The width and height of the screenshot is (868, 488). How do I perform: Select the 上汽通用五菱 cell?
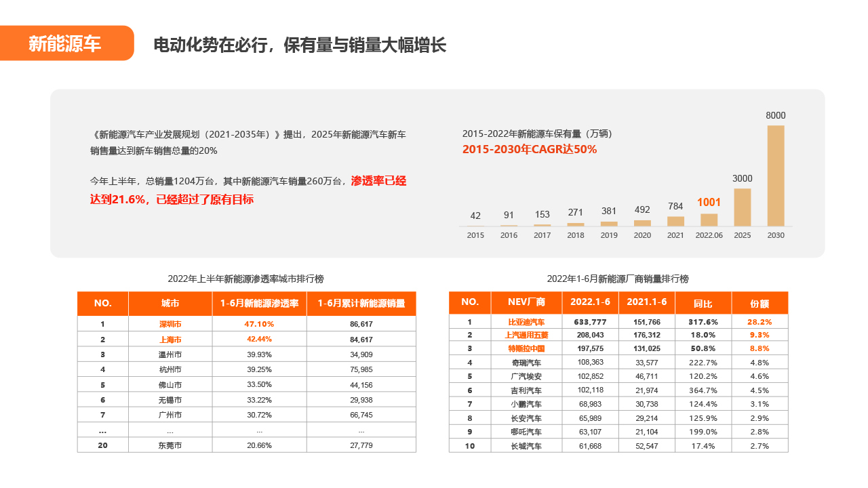(x=526, y=335)
